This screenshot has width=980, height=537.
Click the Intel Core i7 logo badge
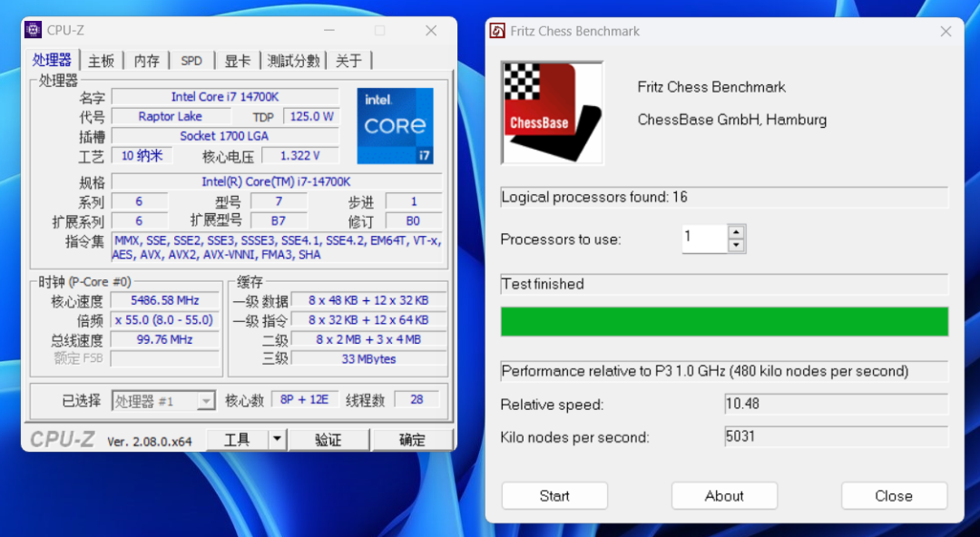pyautogui.click(x=395, y=126)
